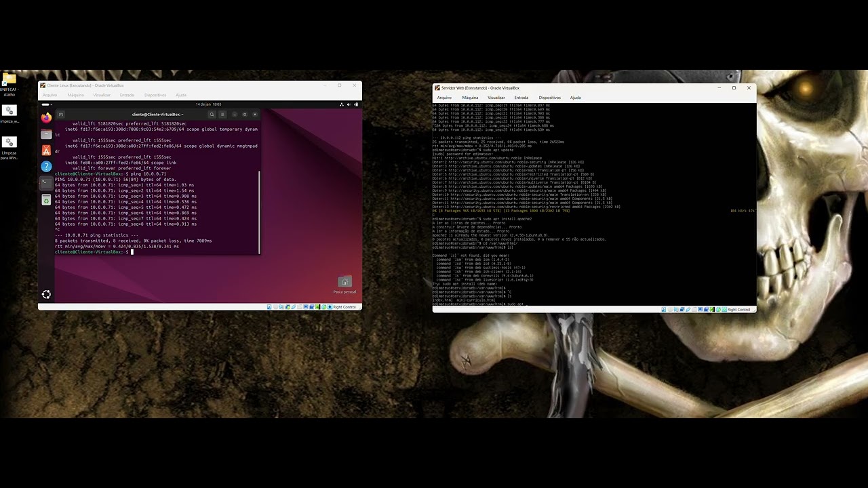Viewport: 868px width, 488px height.
Task: Click the 'ping 10.0.0.71' command line
Action: pyautogui.click(x=111, y=174)
